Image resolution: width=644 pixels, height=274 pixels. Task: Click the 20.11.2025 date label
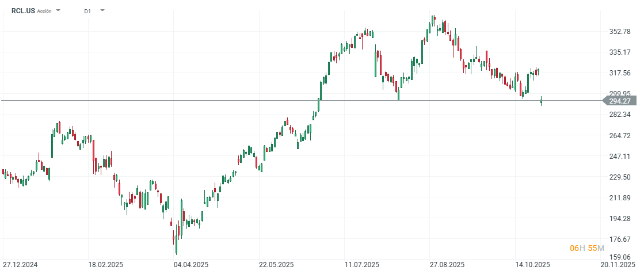point(618,265)
